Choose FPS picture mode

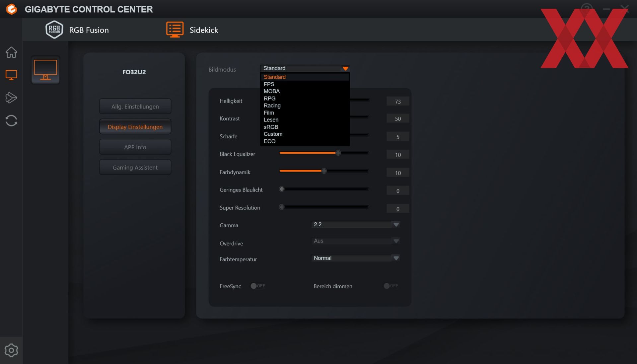pyautogui.click(x=305, y=84)
